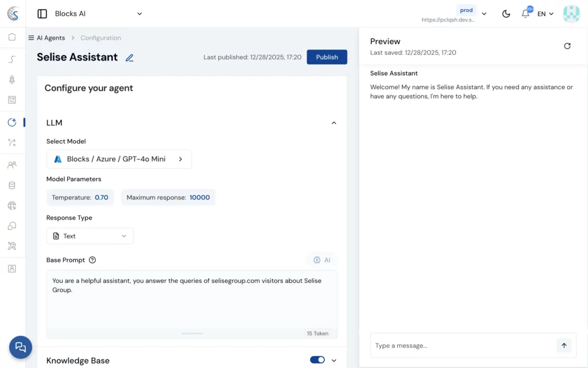
Task: Click the globe icon in the sidebar
Action: (12, 206)
